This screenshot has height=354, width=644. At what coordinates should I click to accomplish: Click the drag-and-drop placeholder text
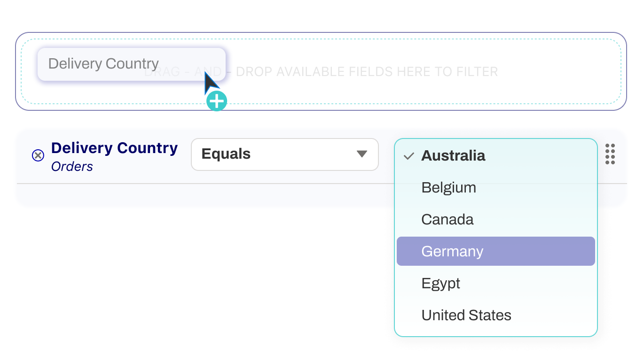(x=367, y=72)
